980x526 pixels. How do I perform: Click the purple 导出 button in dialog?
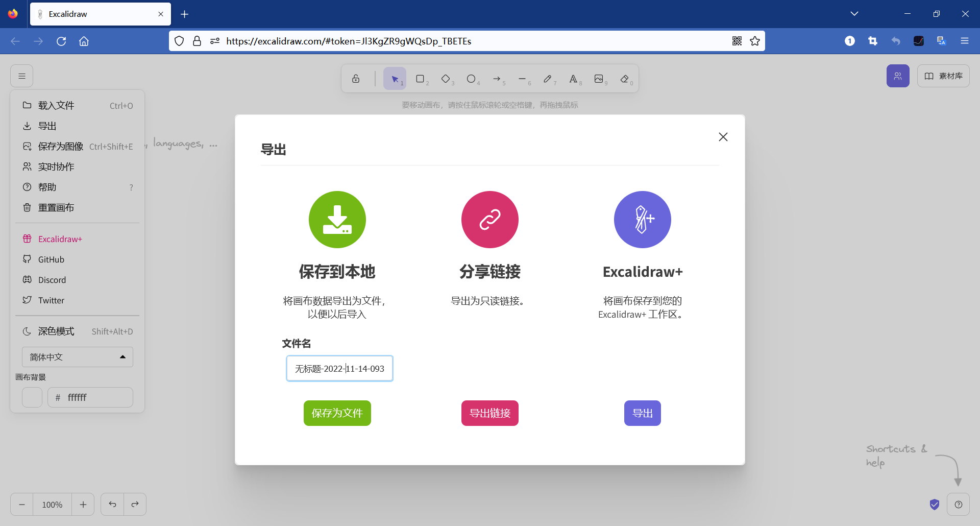pyautogui.click(x=643, y=413)
